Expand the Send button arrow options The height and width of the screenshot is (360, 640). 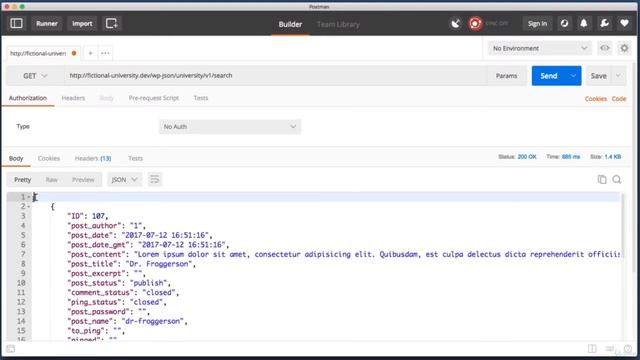(x=573, y=76)
